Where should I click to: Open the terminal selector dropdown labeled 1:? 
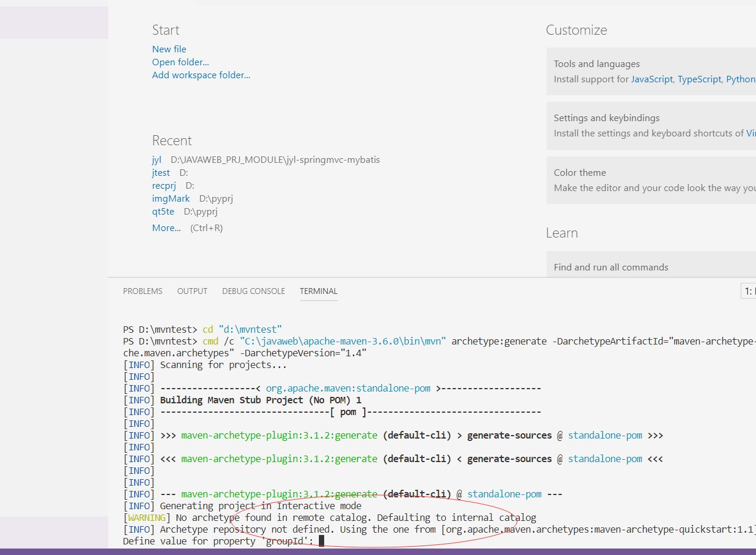click(x=748, y=290)
